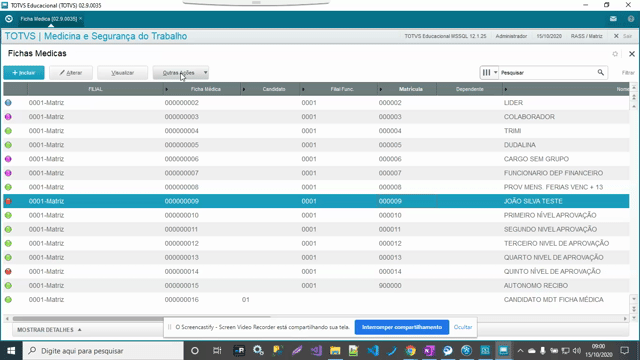Image resolution: width=640 pixels, height=360 pixels.
Task: Select the TERCEIRO NIVEL DE APROVAÇÃO row
Action: pyautogui.click(x=316, y=243)
